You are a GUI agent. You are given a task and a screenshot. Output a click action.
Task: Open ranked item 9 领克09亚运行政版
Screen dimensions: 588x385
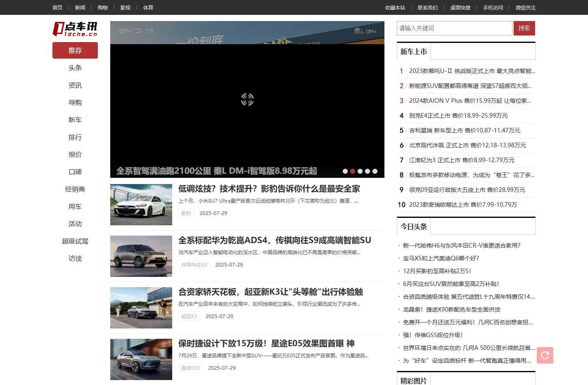(x=467, y=190)
